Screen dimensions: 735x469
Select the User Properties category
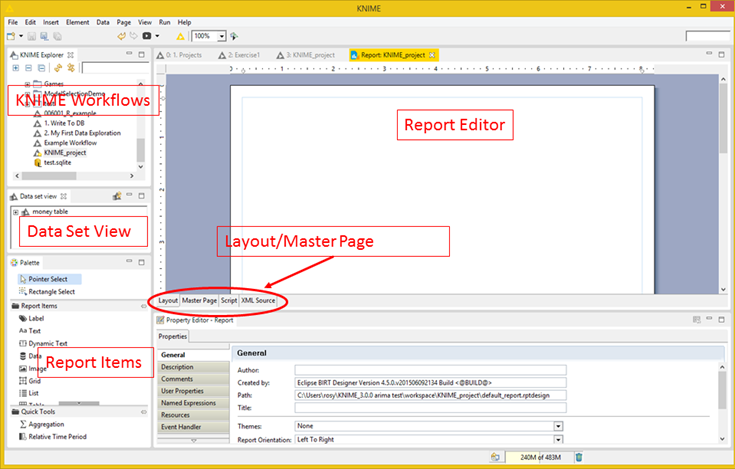point(193,391)
